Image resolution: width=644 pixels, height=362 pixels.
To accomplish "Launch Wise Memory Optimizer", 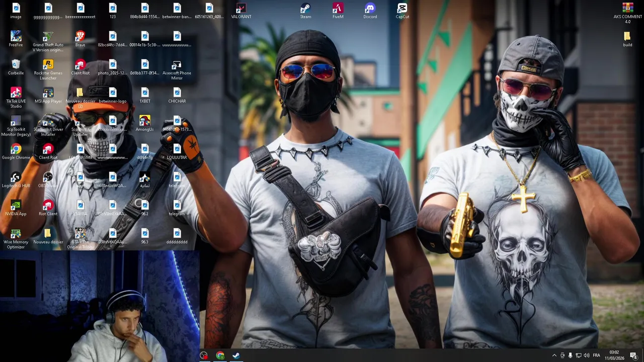I will [x=16, y=238].
